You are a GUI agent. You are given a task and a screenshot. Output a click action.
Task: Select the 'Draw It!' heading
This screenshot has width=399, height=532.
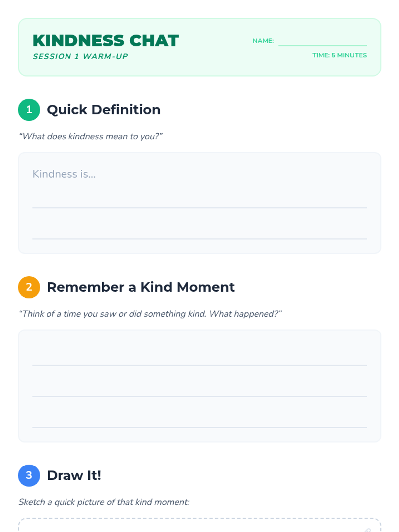74,475
